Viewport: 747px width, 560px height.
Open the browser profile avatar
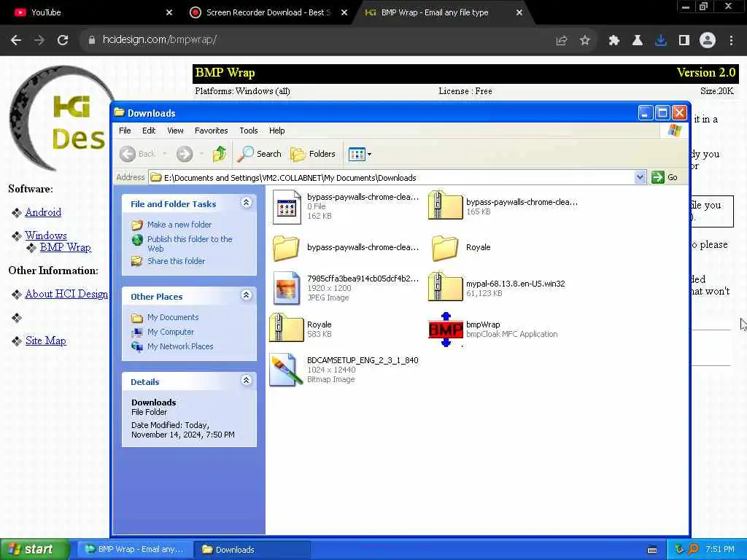coord(708,40)
